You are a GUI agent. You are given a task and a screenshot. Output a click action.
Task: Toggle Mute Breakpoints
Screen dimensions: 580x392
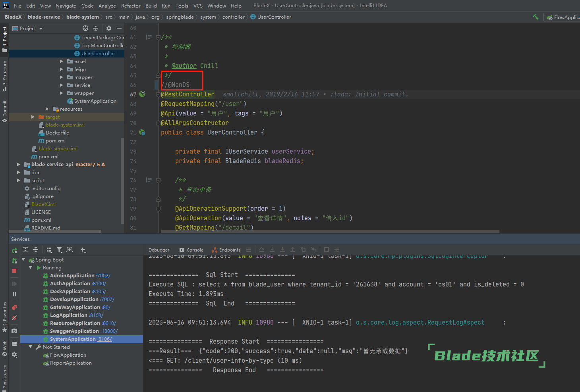tap(14, 317)
